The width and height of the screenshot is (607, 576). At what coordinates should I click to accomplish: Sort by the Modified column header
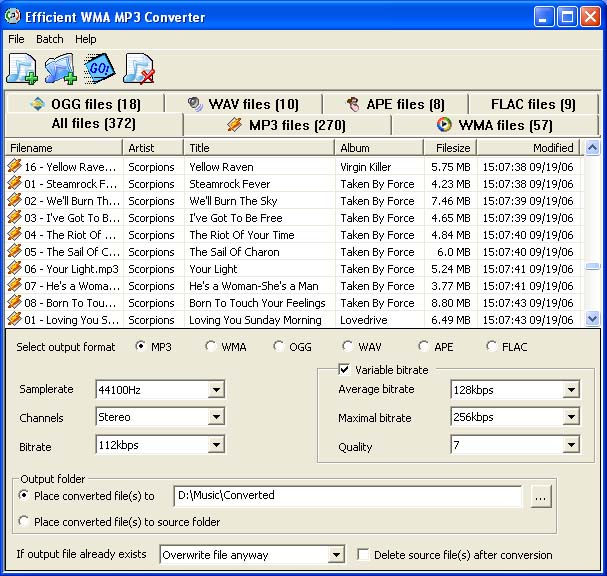click(528, 147)
